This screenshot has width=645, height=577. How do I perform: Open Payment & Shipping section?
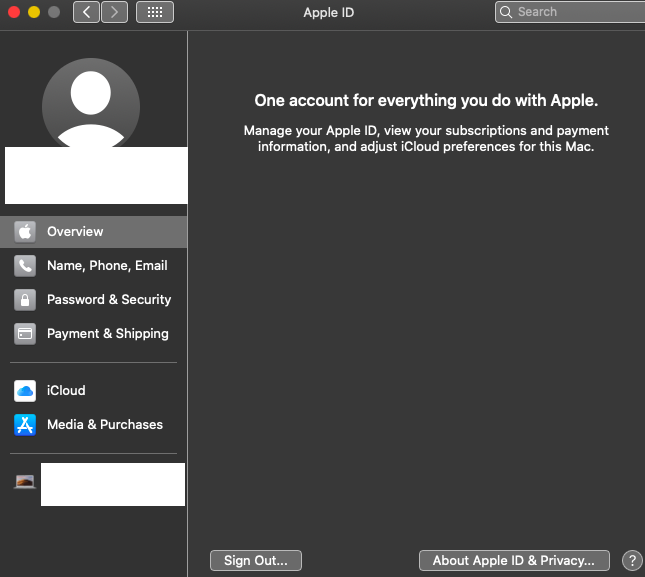(94, 334)
